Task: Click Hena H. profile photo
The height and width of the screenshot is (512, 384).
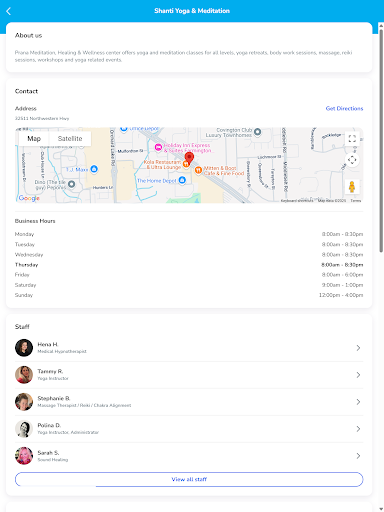Action: tap(24, 348)
